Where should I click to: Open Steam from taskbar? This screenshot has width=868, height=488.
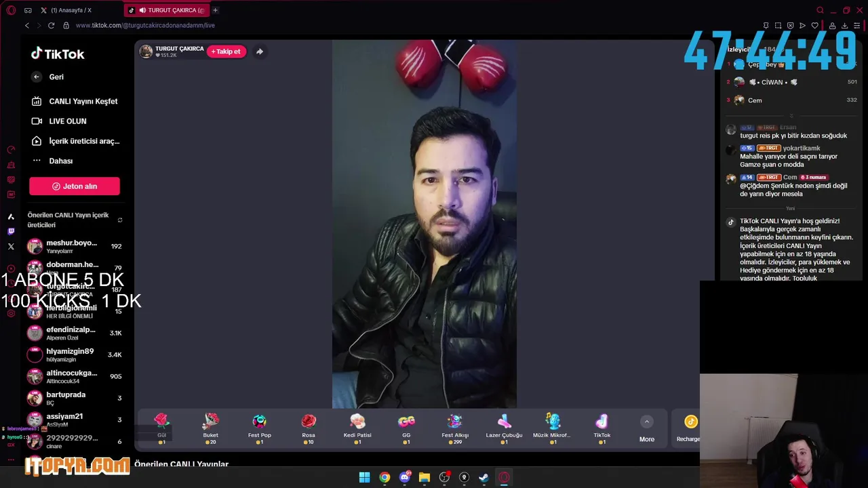click(484, 477)
